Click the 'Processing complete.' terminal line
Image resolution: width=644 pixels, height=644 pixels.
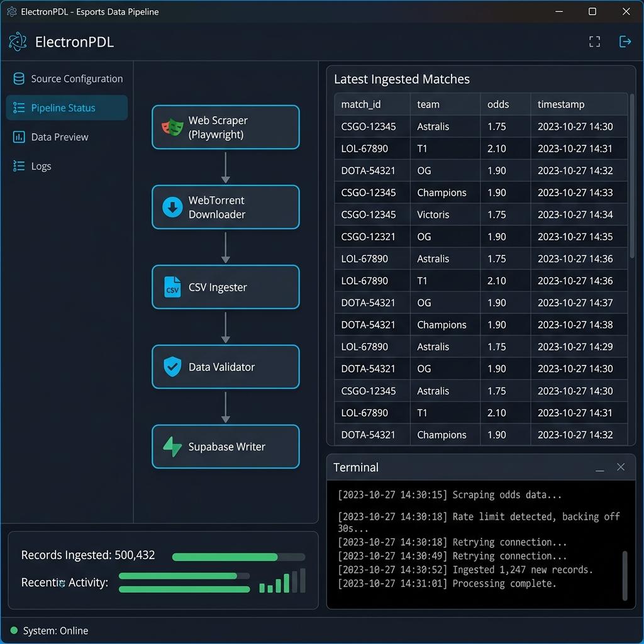[x=447, y=583]
